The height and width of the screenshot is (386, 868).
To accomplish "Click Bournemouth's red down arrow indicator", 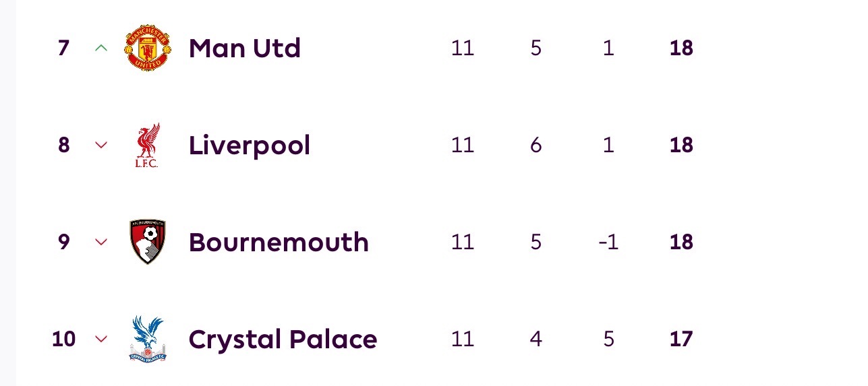I will click(101, 242).
